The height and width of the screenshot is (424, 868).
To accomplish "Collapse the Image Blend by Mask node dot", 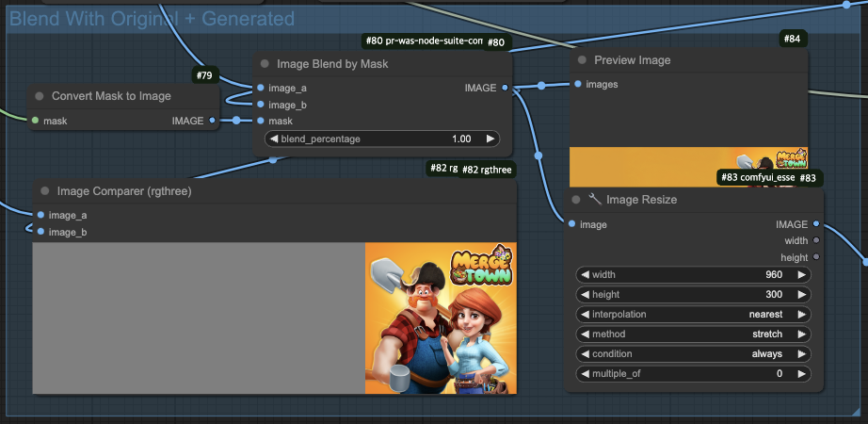I will [265, 64].
